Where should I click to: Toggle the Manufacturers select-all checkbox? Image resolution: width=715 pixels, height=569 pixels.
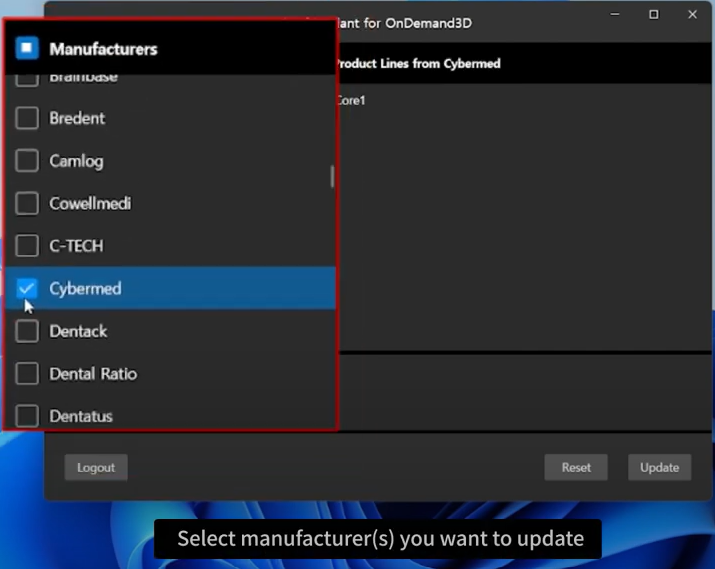pyautogui.click(x=27, y=48)
